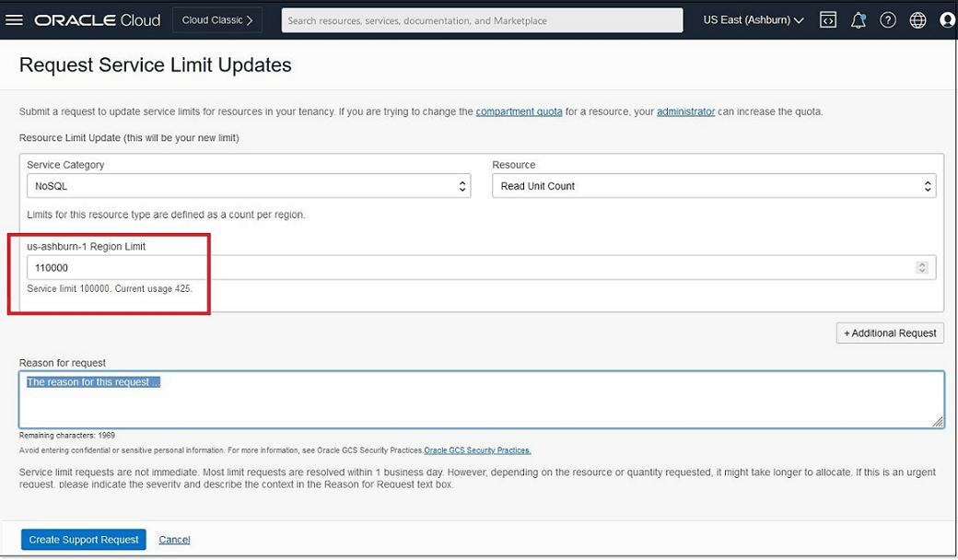
Task: Follow the compartment quota link
Action: (519, 111)
